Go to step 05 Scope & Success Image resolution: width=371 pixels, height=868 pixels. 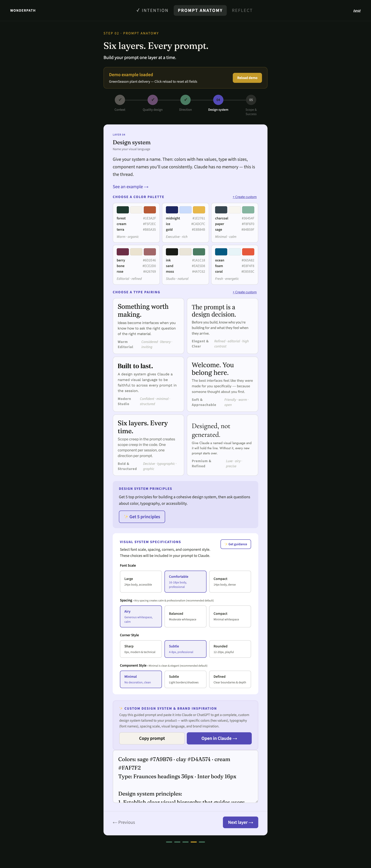tap(251, 100)
